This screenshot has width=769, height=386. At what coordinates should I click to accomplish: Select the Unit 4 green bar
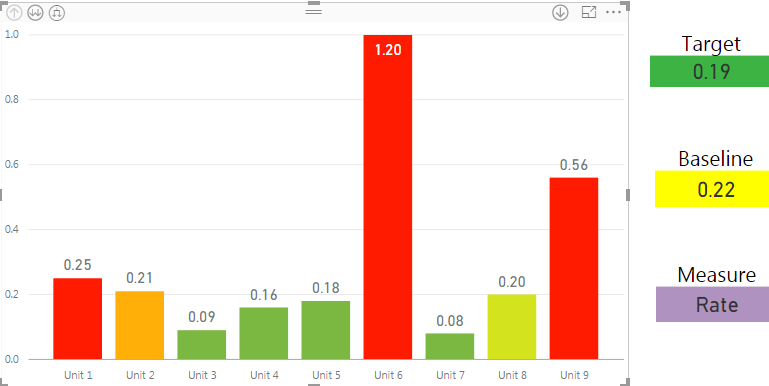click(264, 333)
